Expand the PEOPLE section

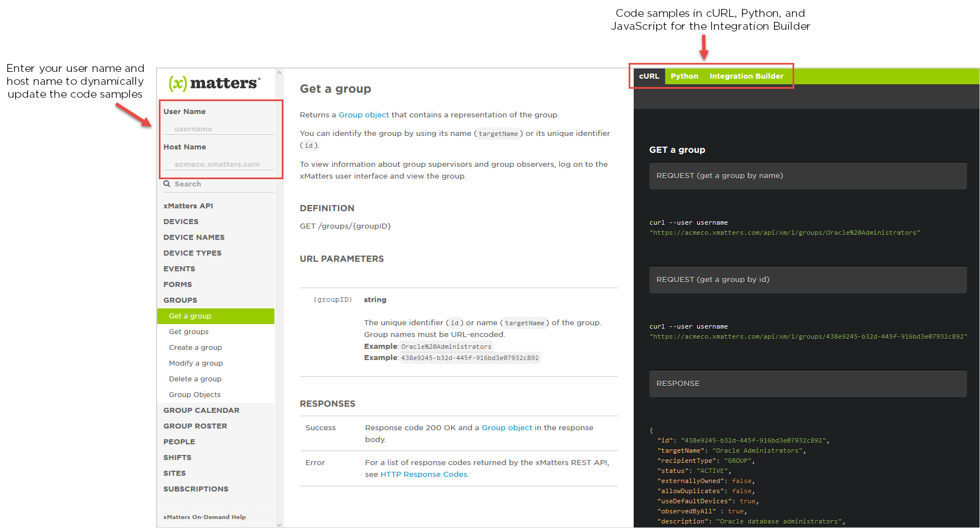pyautogui.click(x=179, y=442)
